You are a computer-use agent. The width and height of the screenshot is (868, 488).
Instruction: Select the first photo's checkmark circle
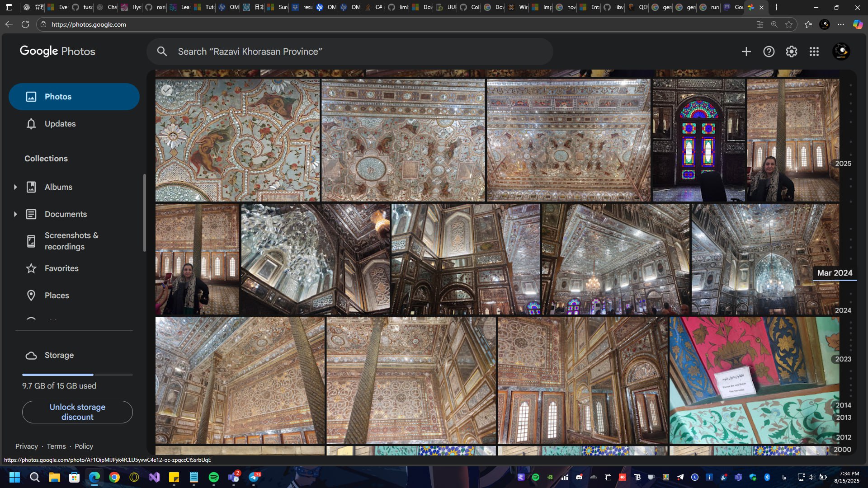[167, 90]
